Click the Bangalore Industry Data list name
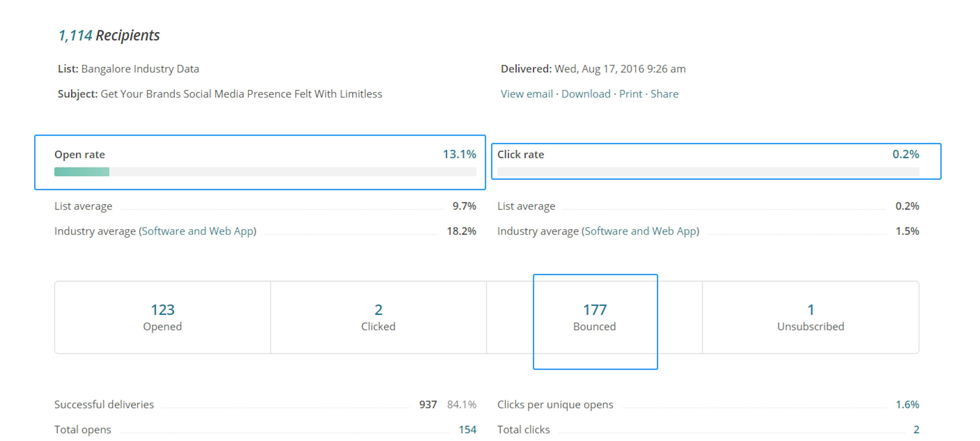980x441 pixels. [140, 69]
